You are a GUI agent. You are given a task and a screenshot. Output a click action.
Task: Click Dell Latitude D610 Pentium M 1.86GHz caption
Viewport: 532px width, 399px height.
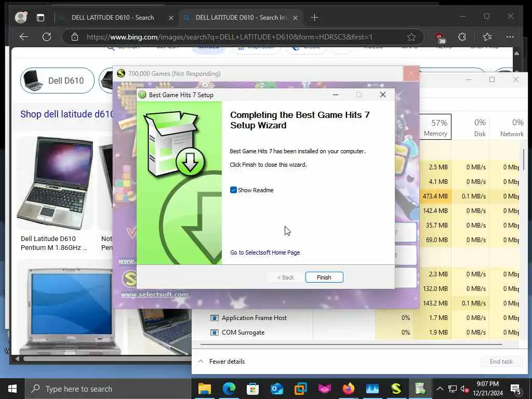tap(54, 243)
